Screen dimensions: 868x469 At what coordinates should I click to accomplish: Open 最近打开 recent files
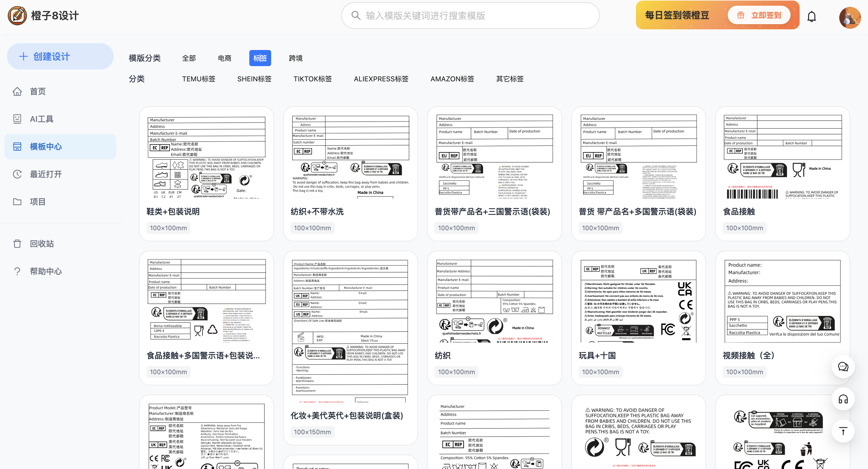click(45, 174)
